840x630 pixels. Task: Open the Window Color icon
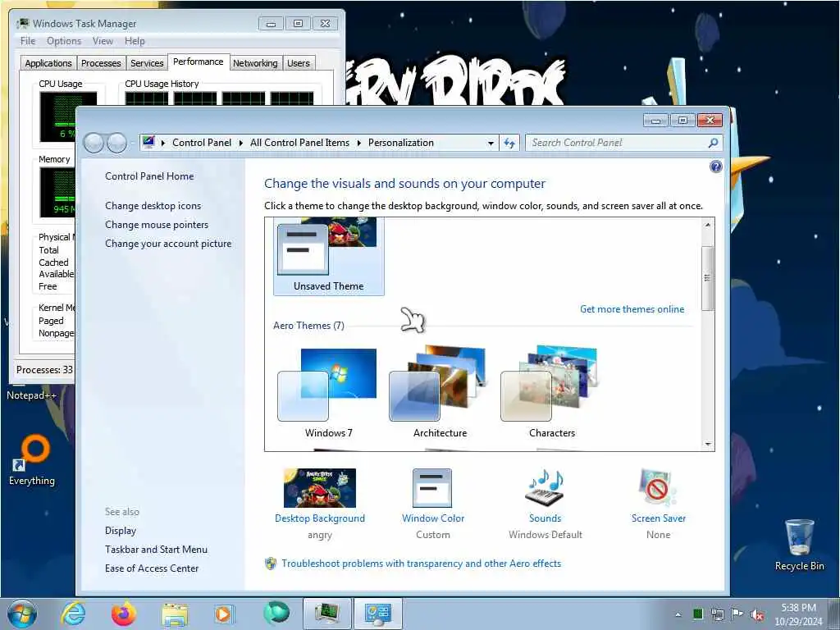432,487
